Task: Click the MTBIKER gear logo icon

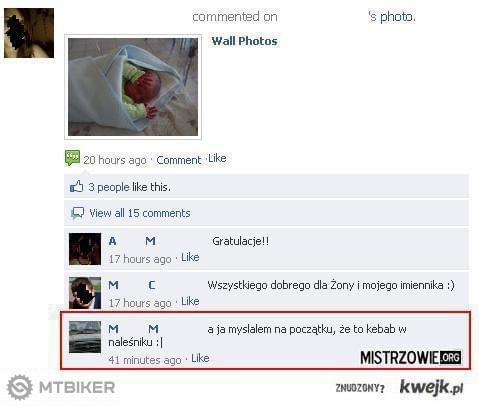Action: [20, 387]
